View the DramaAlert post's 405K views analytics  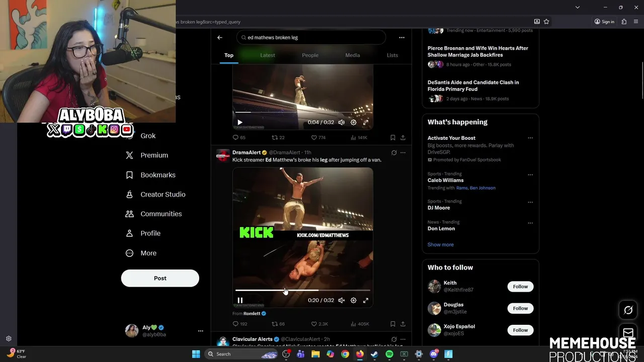pos(360,324)
